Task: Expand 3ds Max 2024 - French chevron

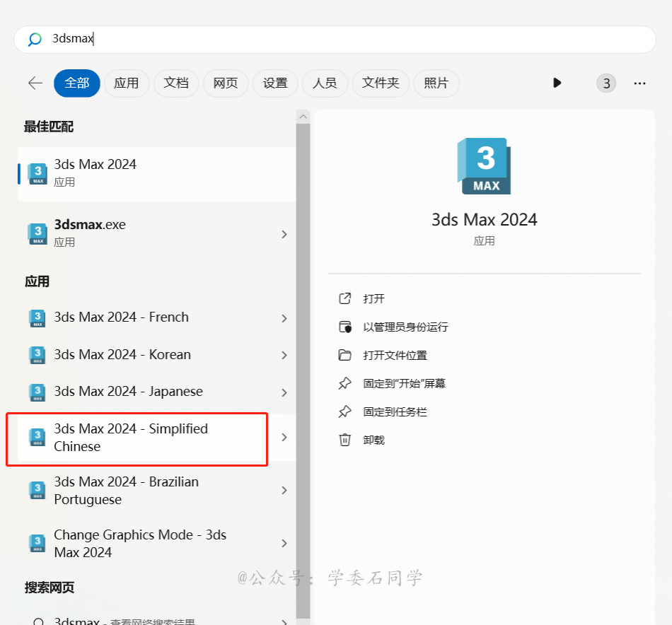Action: tap(284, 318)
